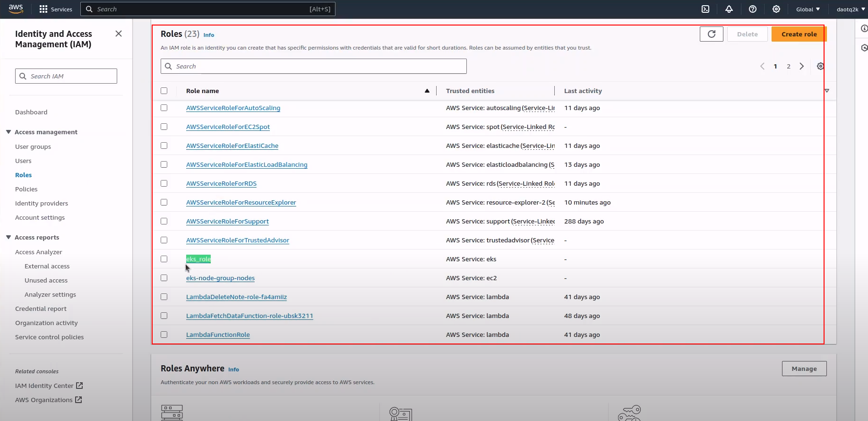Viewport: 868px width, 421px height.
Task: Open the daotq2k account dropdown
Action: [x=851, y=9]
